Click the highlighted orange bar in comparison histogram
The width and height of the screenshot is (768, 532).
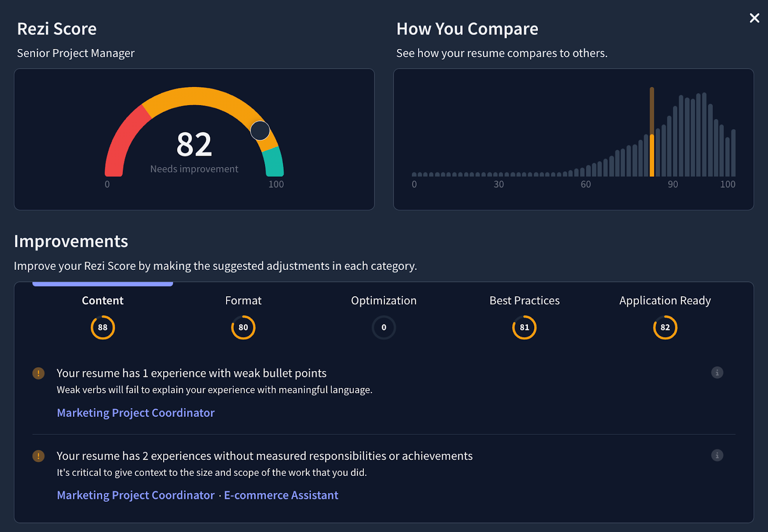pyautogui.click(x=652, y=132)
